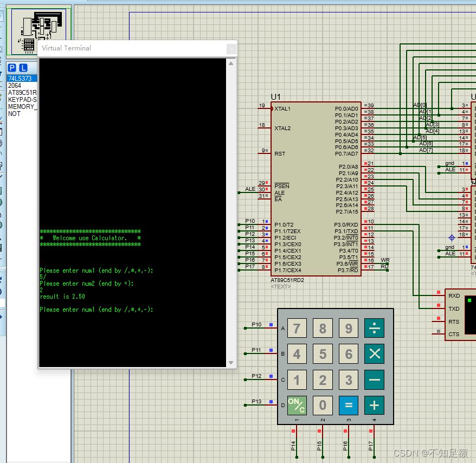Viewport: 476px width, 463px height.
Task: Select 74LS373 in device list
Action: (x=22, y=78)
